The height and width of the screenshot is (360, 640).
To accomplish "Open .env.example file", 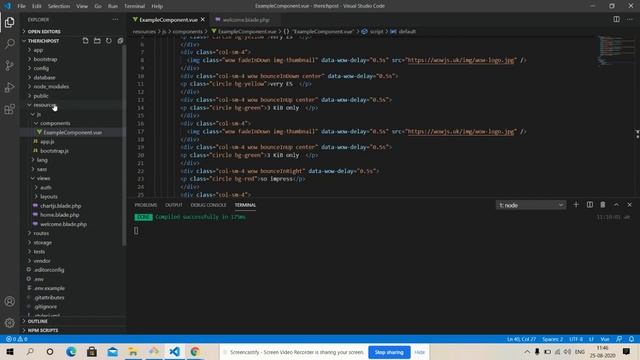I will [49, 288].
